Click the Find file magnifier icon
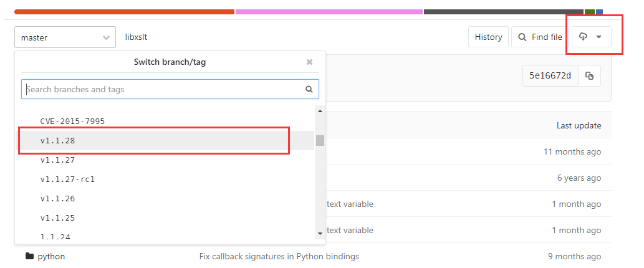This screenshot has width=644, height=268. (522, 37)
